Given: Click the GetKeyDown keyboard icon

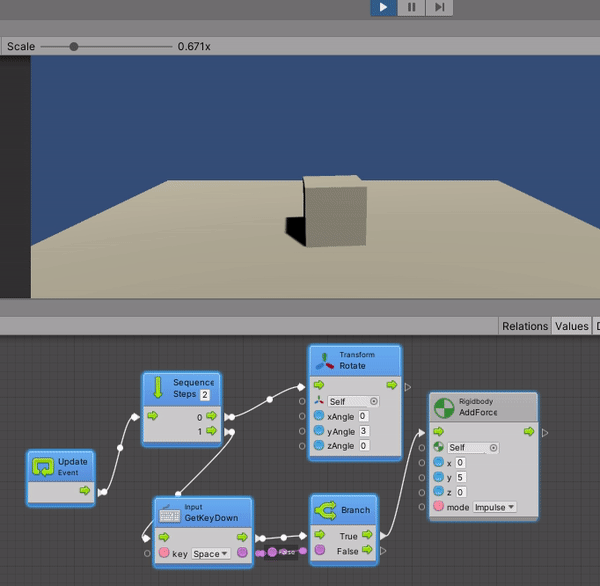Looking at the screenshot, I should (169, 513).
